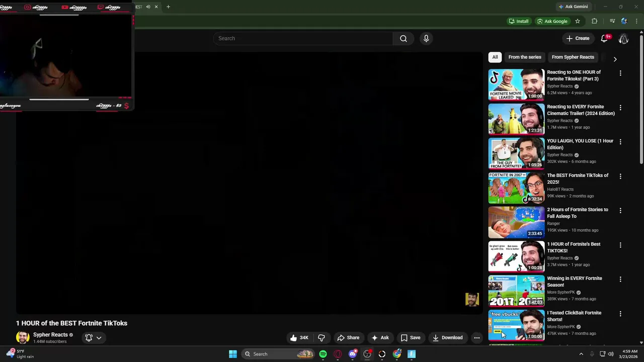Open I Tested ClickBait Fortnite Shorts title
Image resolution: width=644 pixels, height=362 pixels.
(574, 316)
